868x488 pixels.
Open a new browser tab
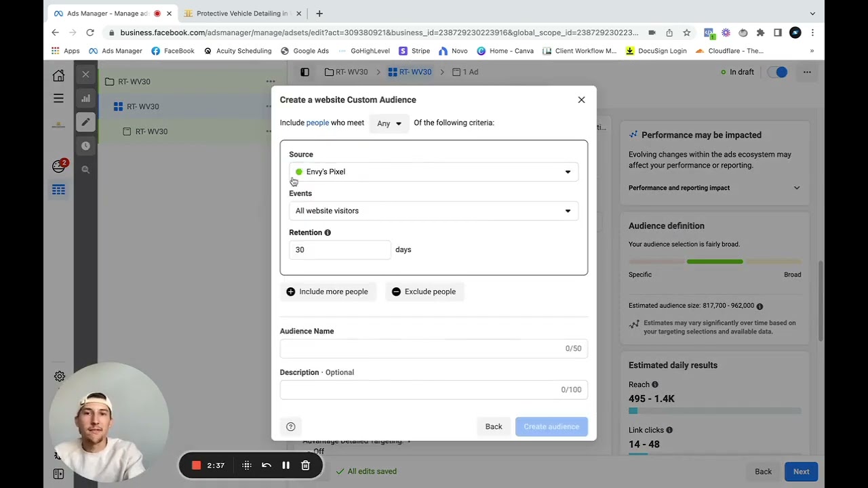319,14
